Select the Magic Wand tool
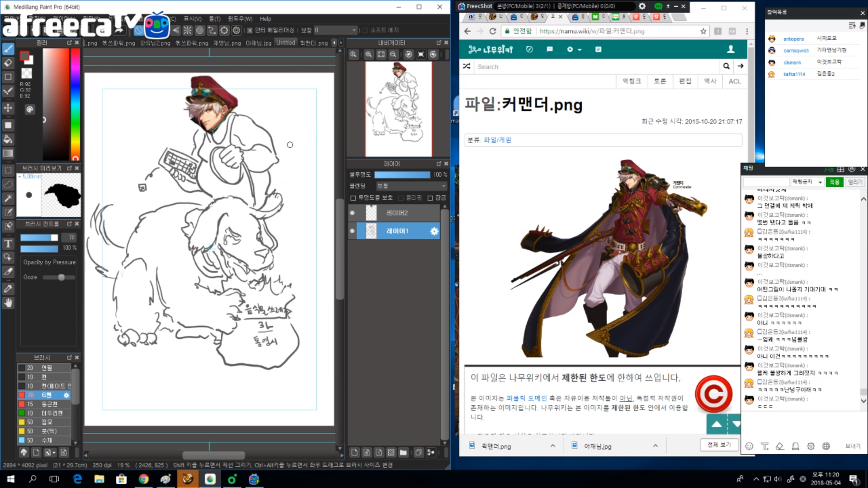The width and height of the screenshot is (868, 488). point(8,198)
